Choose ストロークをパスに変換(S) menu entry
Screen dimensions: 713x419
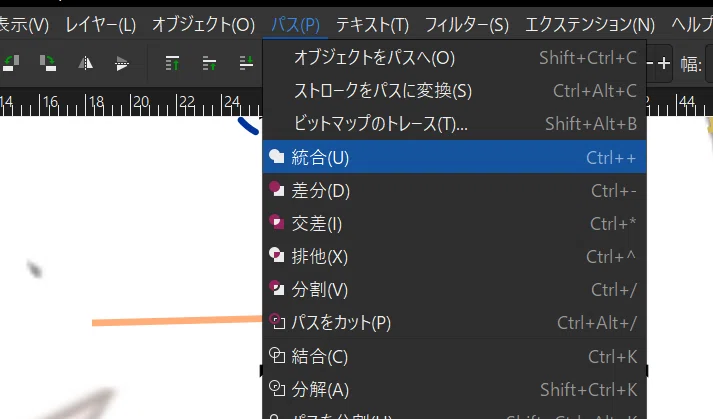454,91
